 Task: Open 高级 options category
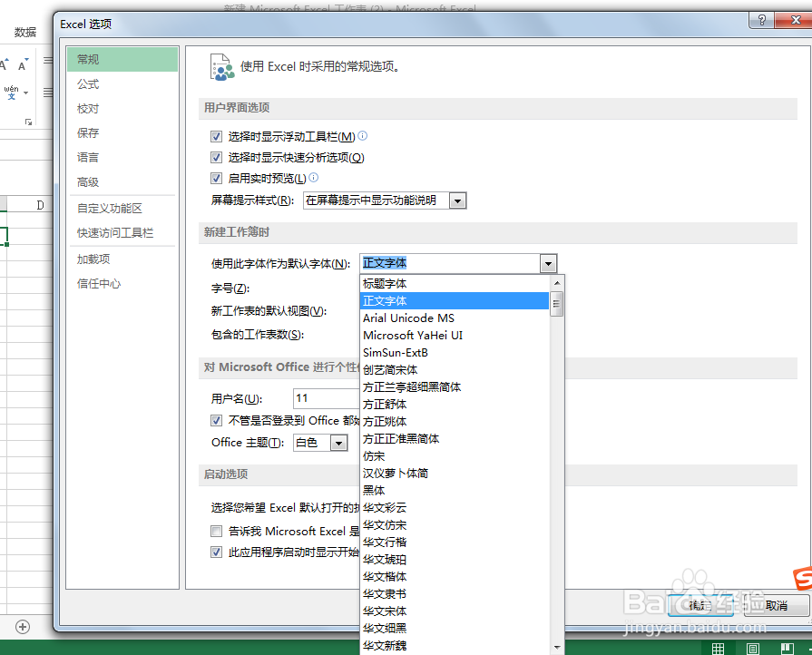pos(122,182)
